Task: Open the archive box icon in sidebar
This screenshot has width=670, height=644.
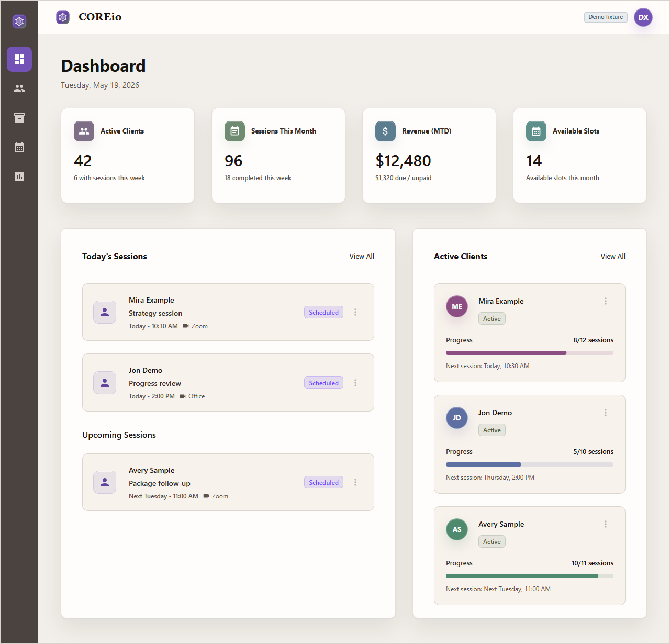Action: point(19,118)
